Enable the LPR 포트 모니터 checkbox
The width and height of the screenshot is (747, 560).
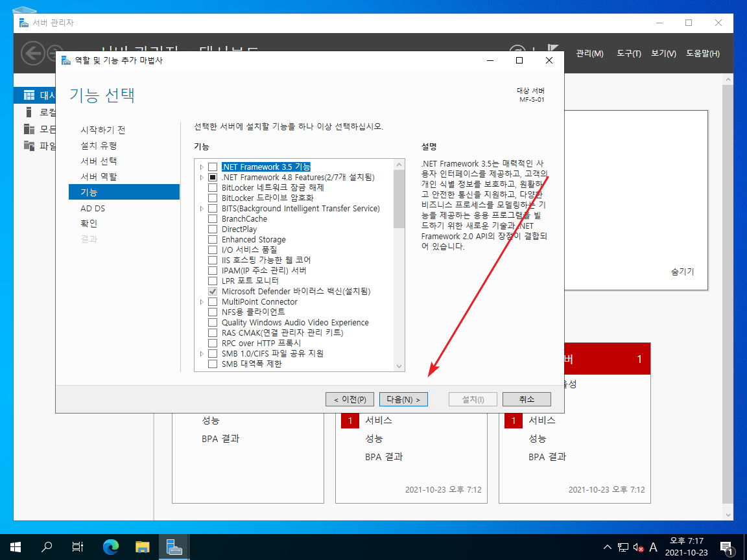(213, 281)
